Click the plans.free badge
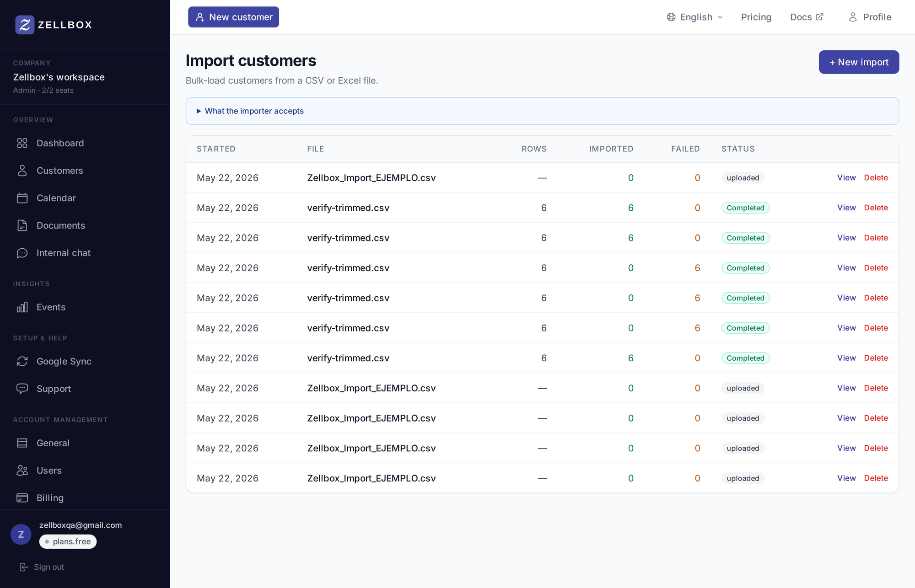This screenshot has height=588, width=915. tap(68, 541)
